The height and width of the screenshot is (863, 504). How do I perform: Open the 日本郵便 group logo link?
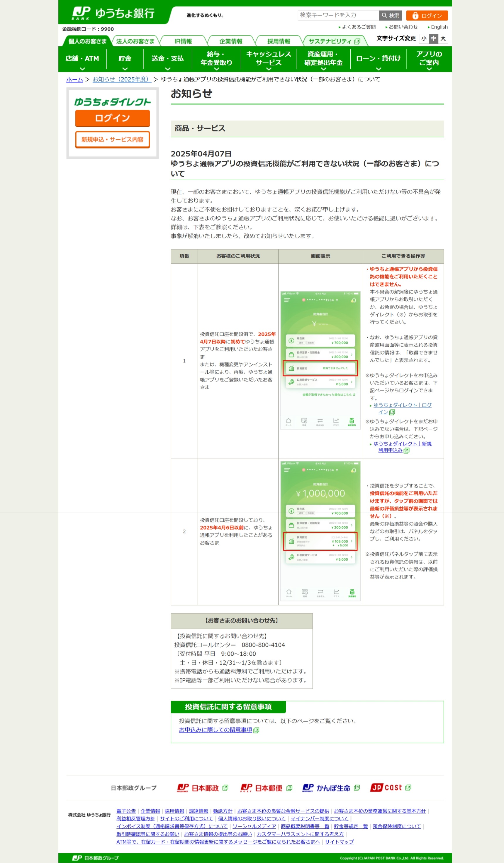click(x=266, y=788)
